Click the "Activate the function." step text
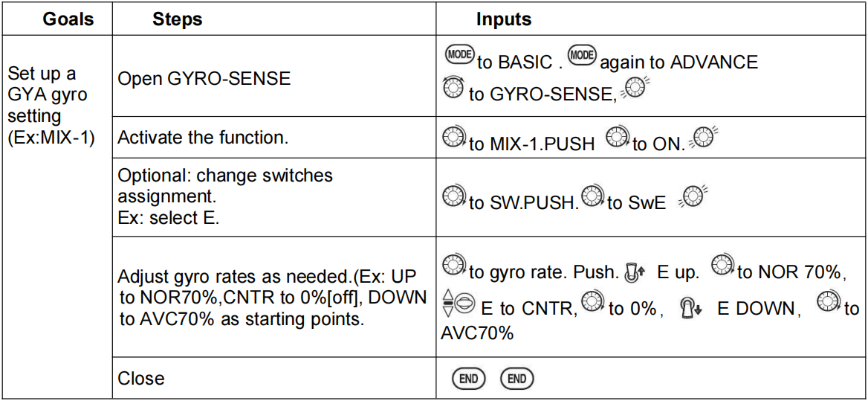Screen dimensions: 868x401 202,138
